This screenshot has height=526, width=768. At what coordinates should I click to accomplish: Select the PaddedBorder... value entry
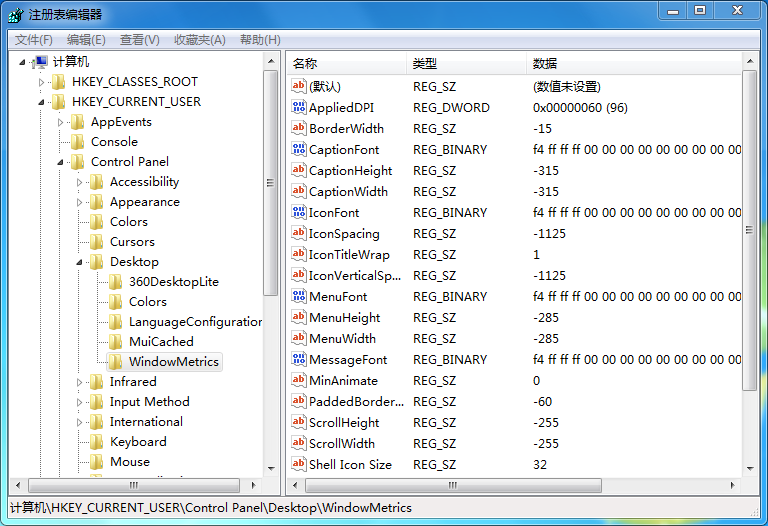[356, 402]
